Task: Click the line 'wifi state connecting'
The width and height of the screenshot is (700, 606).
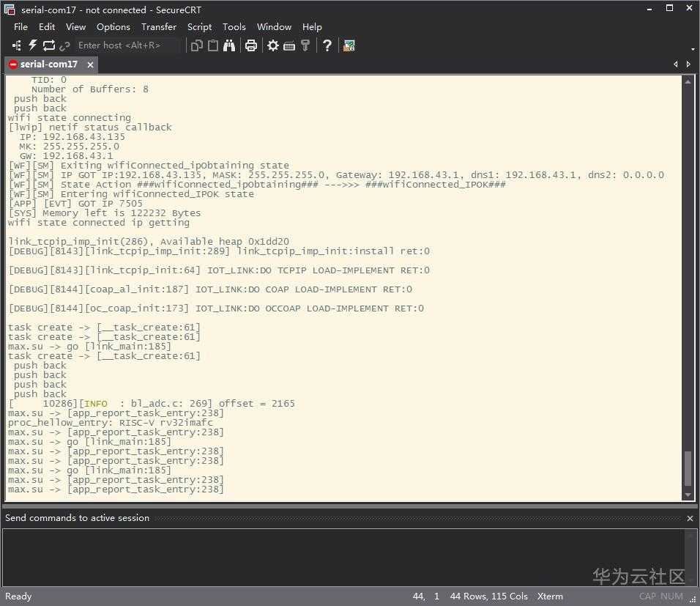Action: click(x=70, y=118)
